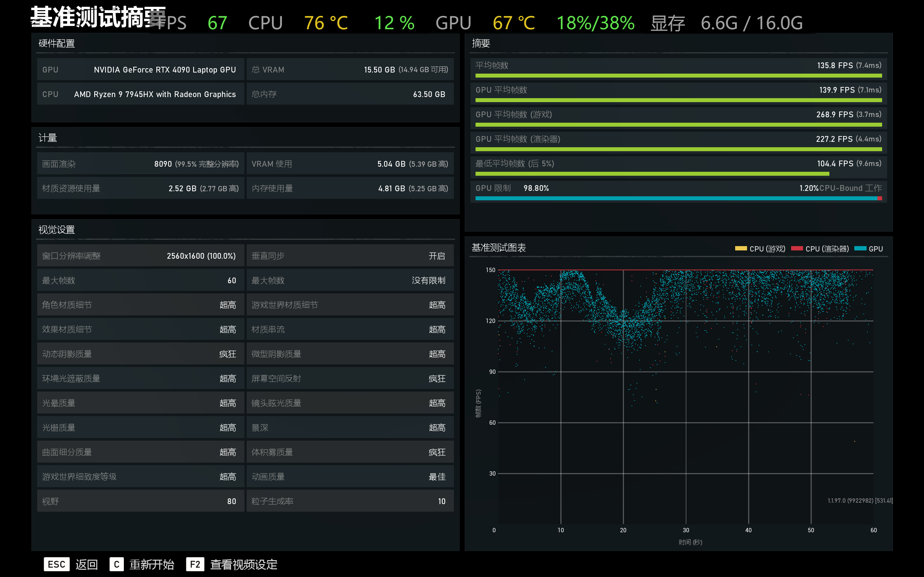This screenshot has width=924, height=577.
Task: Click the 窗口分辨率调整 2560x1600 row
Action: click(140, 256)
